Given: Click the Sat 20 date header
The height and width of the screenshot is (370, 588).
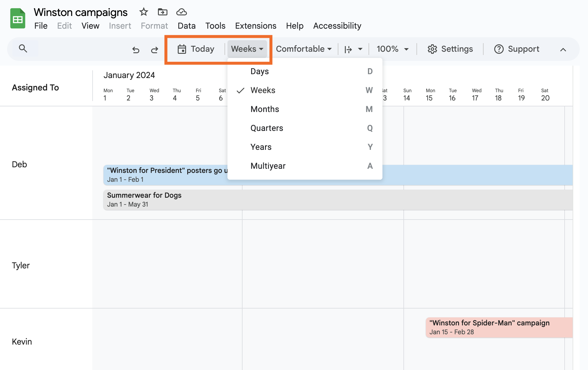Looking at the screenshot, I should (545, 95).
